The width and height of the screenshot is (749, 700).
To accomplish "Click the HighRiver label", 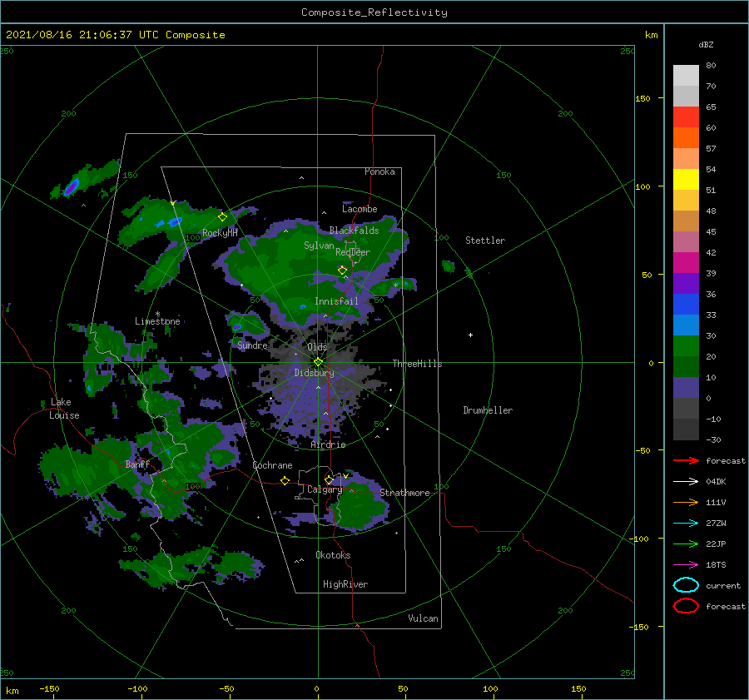I will click(345, 584).
